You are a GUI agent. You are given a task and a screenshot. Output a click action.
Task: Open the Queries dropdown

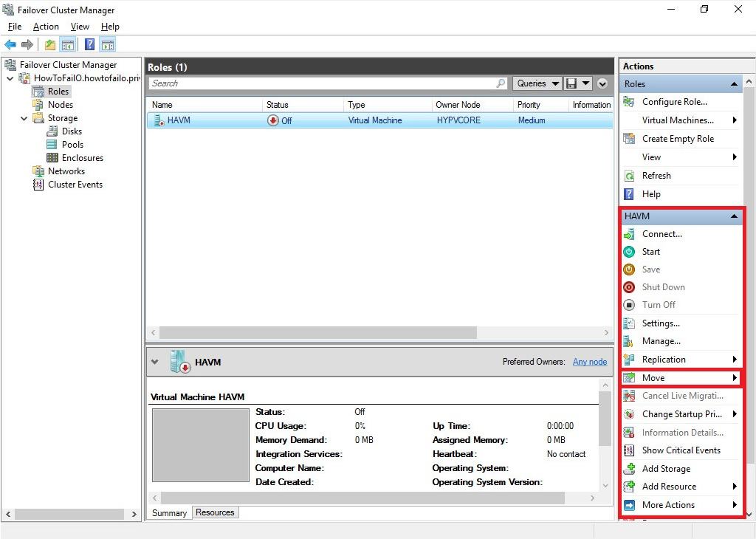coord(537,83)
